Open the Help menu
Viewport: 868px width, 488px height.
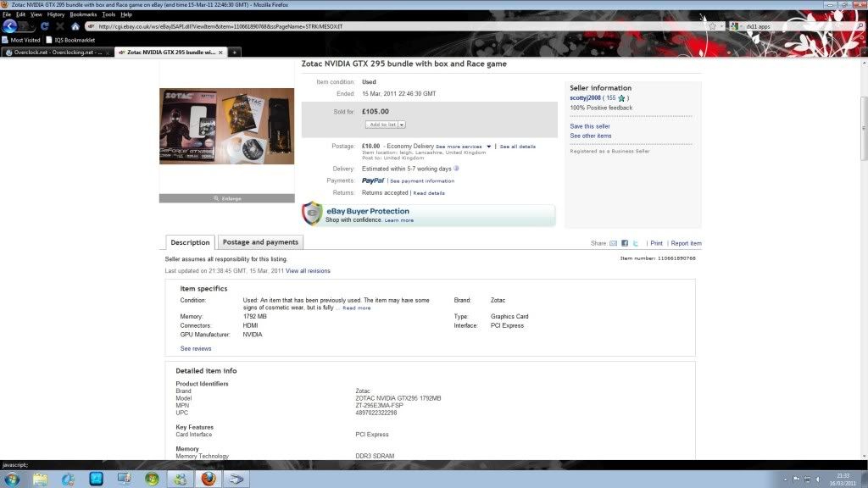(x=126, y=14)
